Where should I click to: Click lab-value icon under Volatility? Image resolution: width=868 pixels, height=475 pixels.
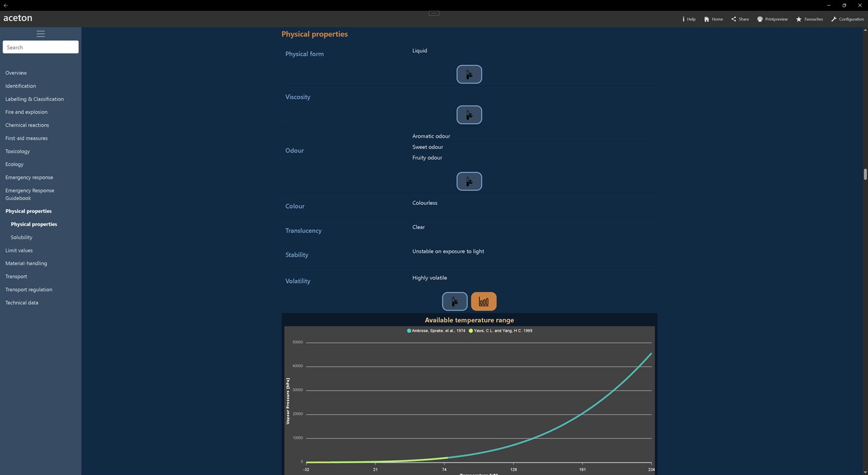point(455,301)
